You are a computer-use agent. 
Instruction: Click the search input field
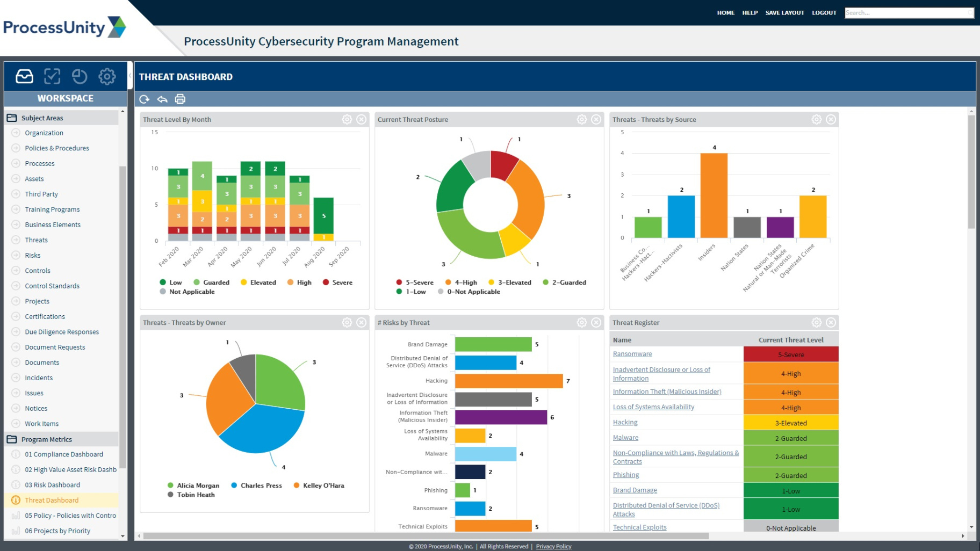(x=909, y=13)
